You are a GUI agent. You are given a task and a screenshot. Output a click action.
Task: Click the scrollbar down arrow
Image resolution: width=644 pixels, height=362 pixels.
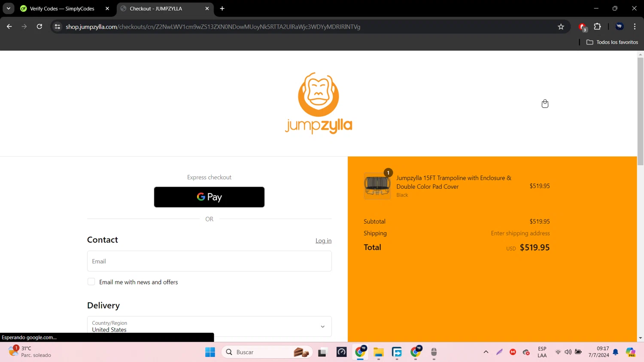[640, 338]
